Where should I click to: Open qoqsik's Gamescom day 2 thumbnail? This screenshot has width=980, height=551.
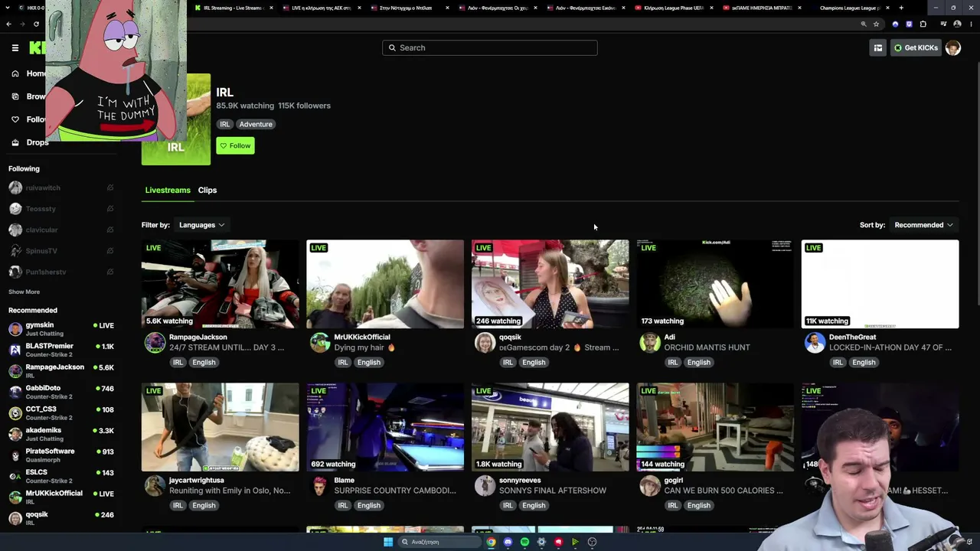550,284
